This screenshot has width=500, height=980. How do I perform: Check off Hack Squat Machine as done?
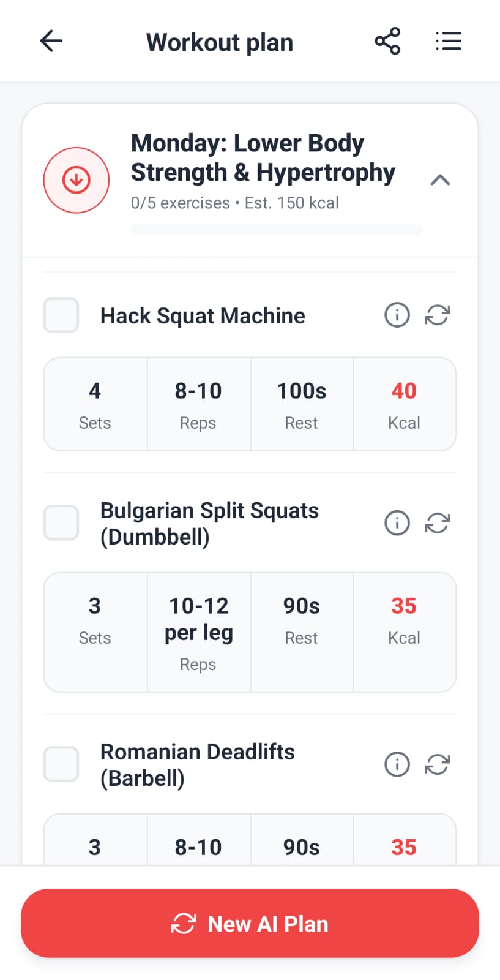coord(61,315)
